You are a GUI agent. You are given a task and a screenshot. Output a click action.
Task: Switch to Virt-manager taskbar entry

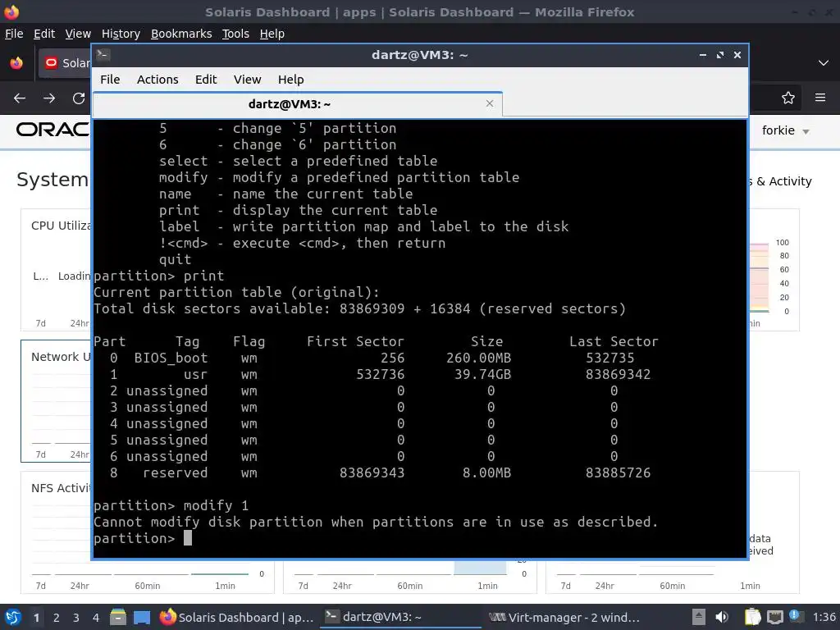564,617
